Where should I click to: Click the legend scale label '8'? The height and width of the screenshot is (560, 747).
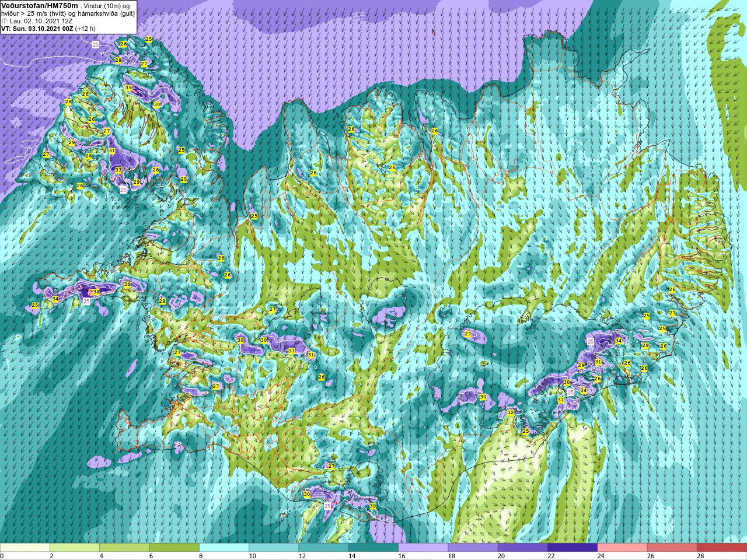(201, 556)
